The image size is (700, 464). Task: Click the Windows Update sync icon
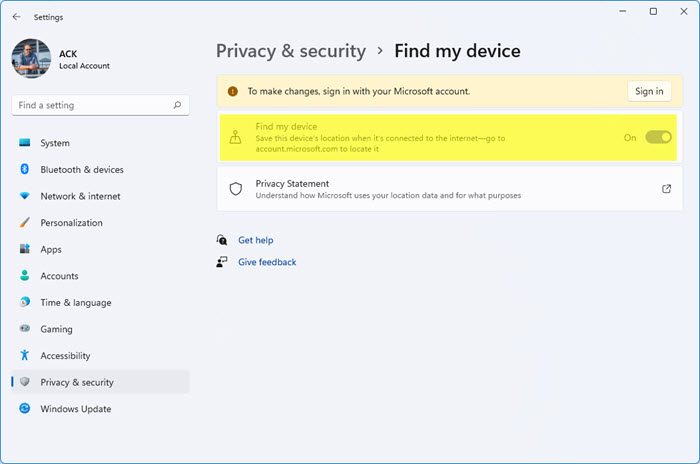(x=25, y=408)
